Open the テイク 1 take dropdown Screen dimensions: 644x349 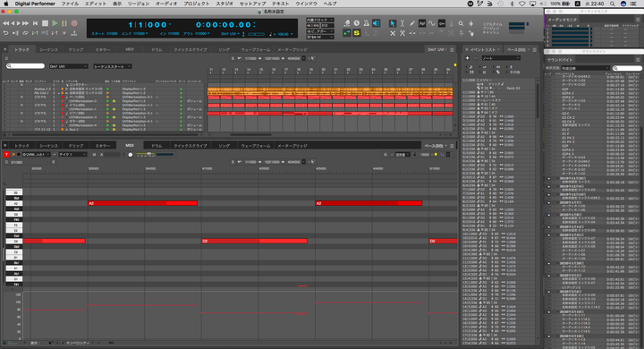72,154
